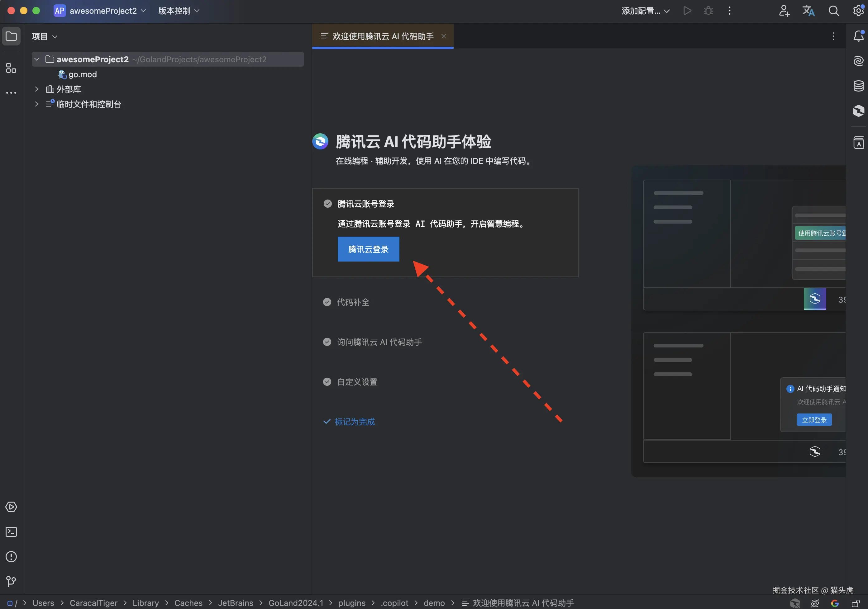This screenshot has width=868, height=609.
Task: Click the Google icon in status bar
Action: click(835, 603)
